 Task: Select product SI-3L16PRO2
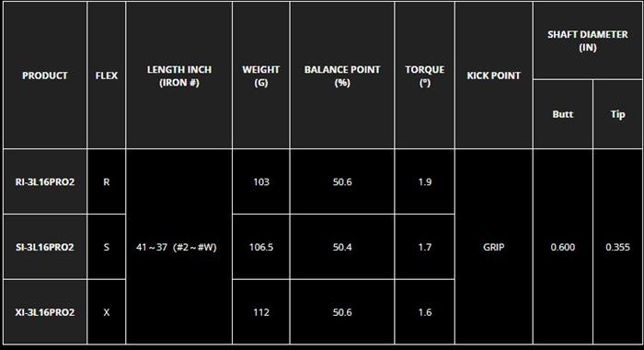click(x=45, y=247)
